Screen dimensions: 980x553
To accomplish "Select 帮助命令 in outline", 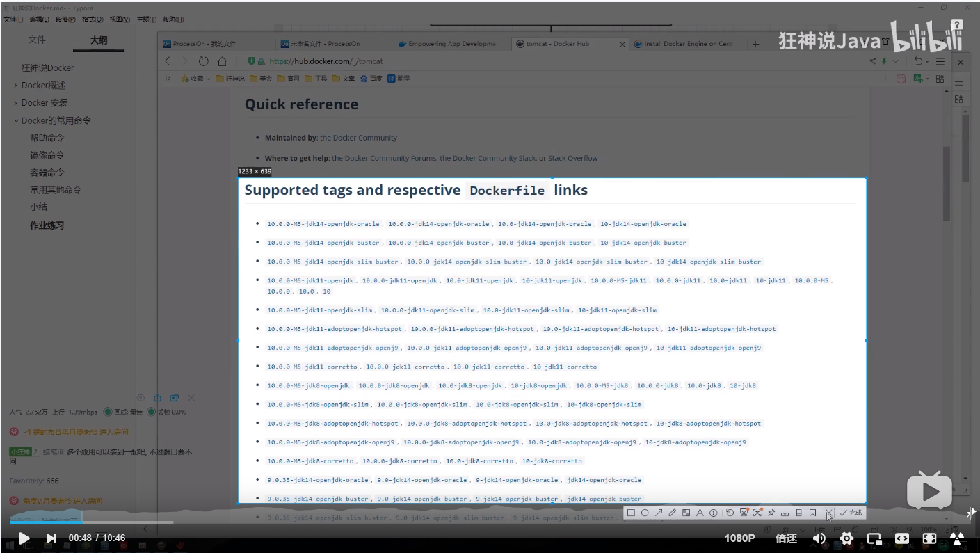I will point(47,138).
